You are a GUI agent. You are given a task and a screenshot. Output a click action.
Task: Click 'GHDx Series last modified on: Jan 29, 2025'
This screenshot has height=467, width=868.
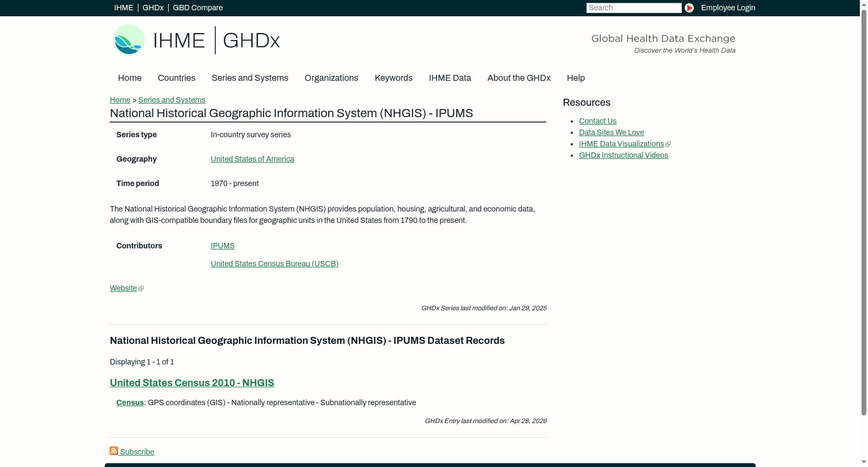484,308
